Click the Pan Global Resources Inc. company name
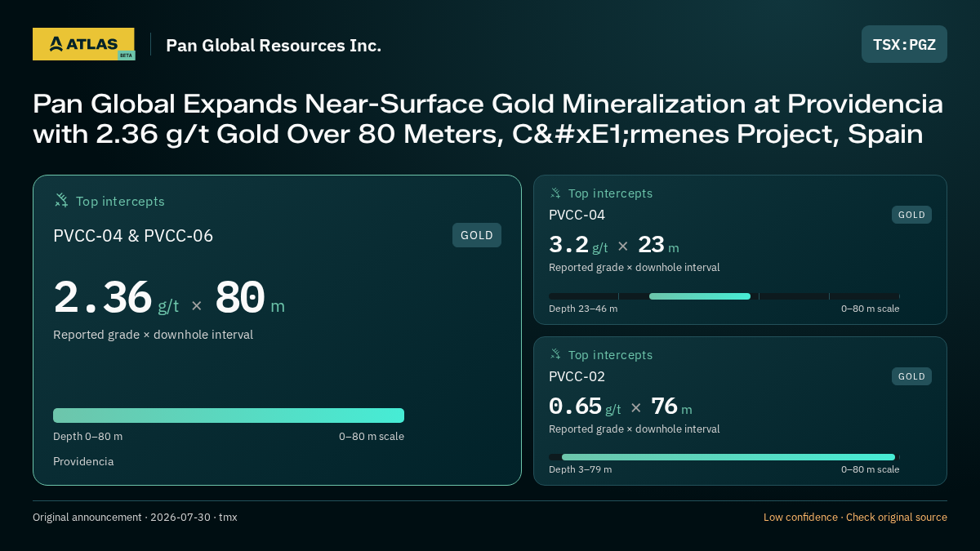The width and height of the screenshot is (980, 551). pyautogui.click(x=274, y=46)
